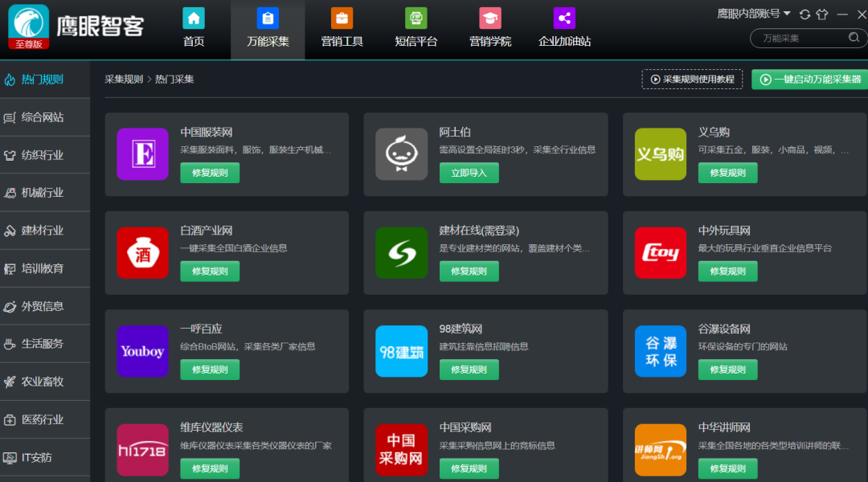Click the 中国采购网 title text
This screenshot has height=482, width=868.
click(465, 427)
